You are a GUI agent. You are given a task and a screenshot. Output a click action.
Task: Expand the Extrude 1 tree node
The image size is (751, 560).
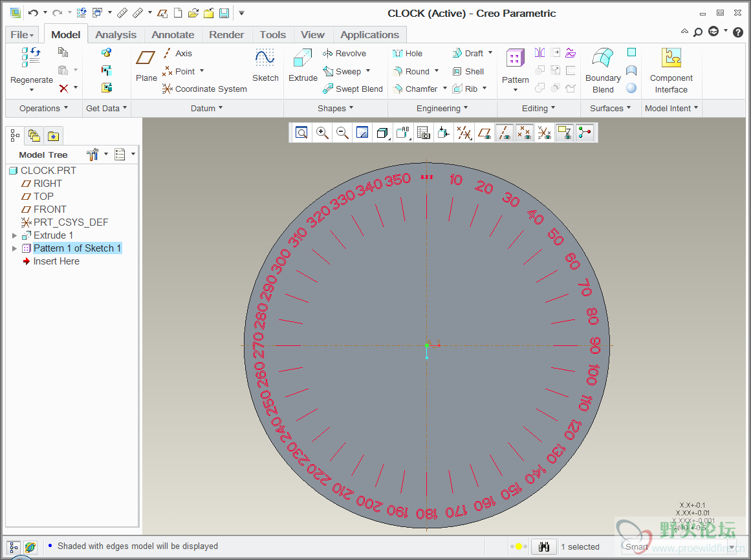(x=14, y=235)
